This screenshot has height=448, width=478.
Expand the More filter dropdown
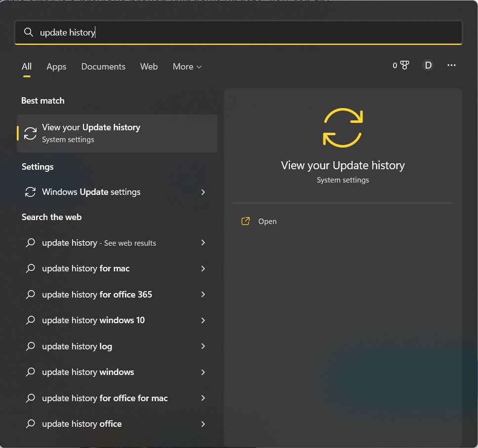[x=187, y=67]
